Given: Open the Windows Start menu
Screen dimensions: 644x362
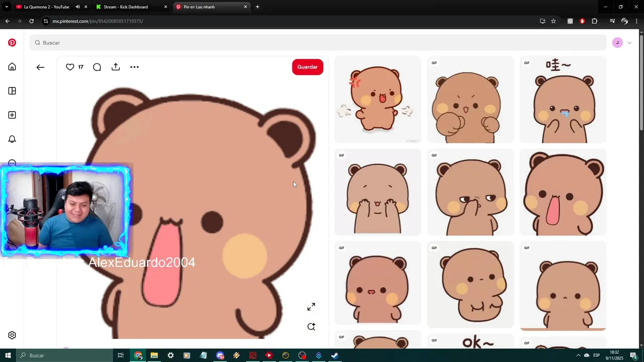Looking at the screenshot, I should (8, 355).
